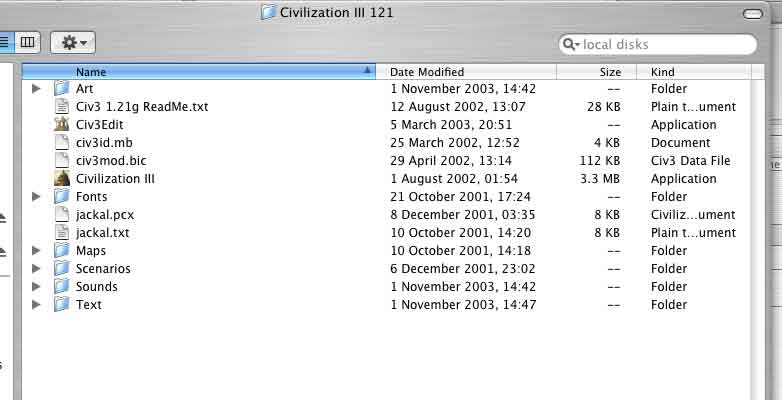Click the date 8 December 2001, 03:35
Viewport: 782px width, 400px height.
[463, 214]
